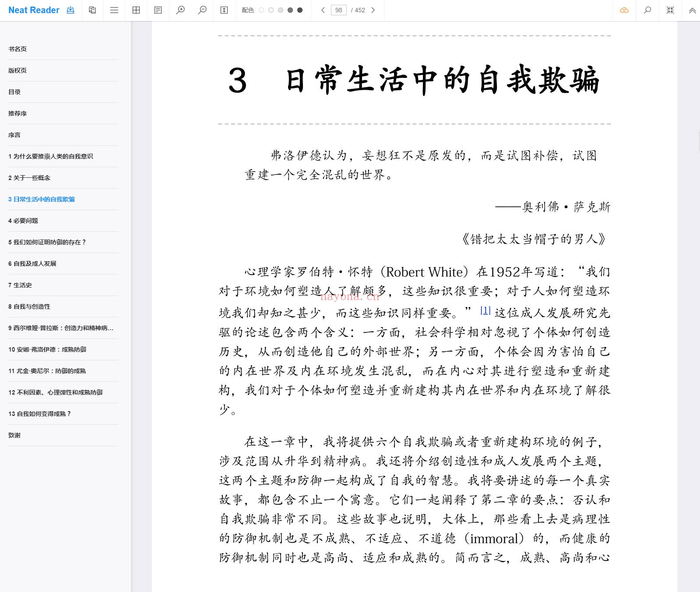Click the orange cloud sync icon
Viewport: 700px width, 592px height.
coord(624,10)
